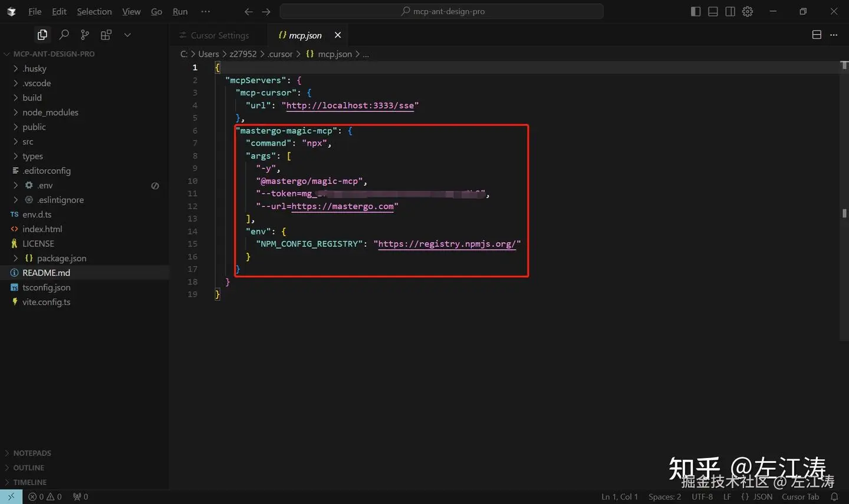Image resolution: width=849 pixels, height=504 pixels.
Task: Open the LICENSE file
Action: [84, 243]
